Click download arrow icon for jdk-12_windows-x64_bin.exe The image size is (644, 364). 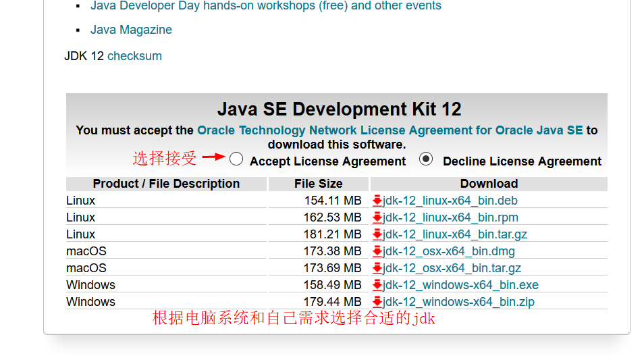pyautogui.click(x=377, y=285)
